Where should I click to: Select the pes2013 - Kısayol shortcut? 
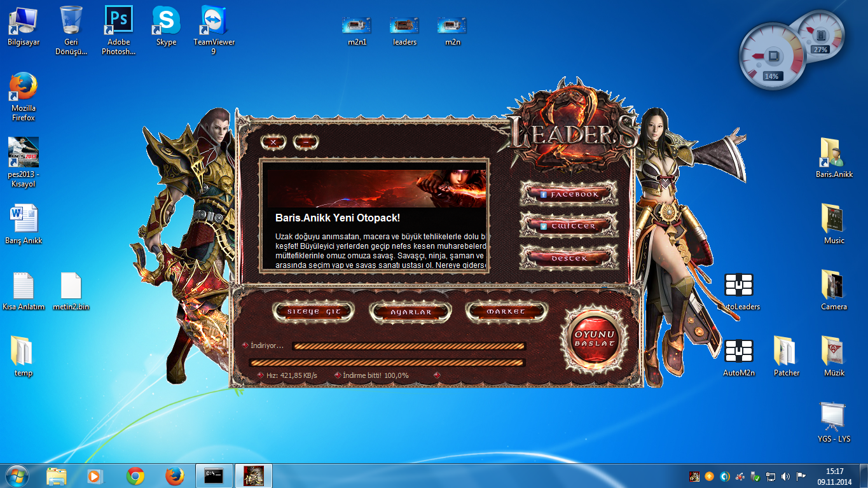click(x=24, y=163)
